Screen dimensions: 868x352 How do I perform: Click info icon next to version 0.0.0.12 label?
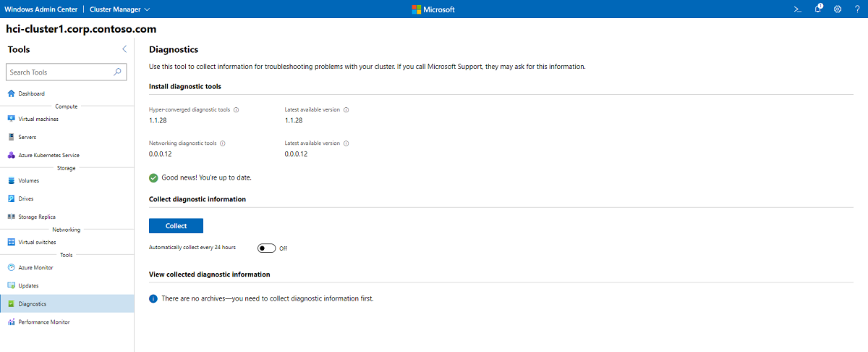(346, 143)
